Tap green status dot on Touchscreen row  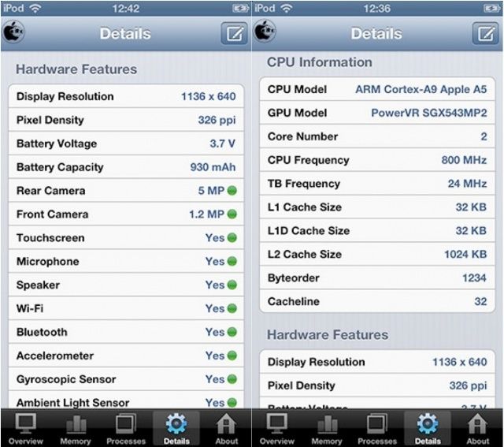232,238
